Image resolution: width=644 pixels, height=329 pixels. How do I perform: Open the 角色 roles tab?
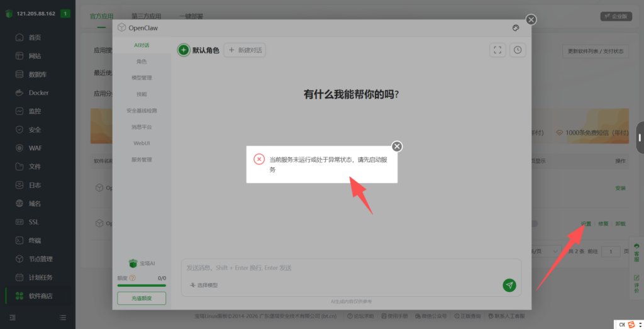(x=142, y=62)
